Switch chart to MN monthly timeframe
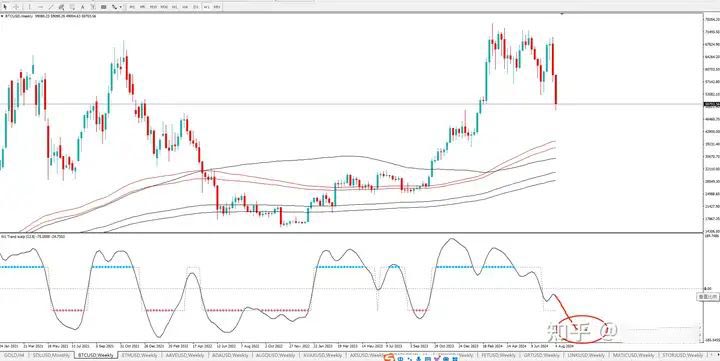The image size is (720, 361). tap(217, 7)
